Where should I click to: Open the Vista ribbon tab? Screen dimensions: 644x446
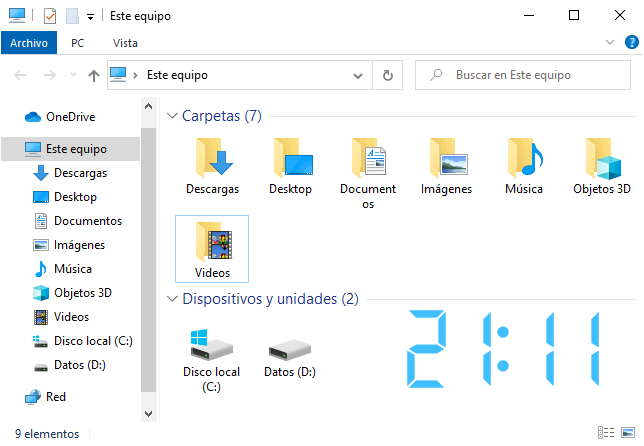point(125,43)
